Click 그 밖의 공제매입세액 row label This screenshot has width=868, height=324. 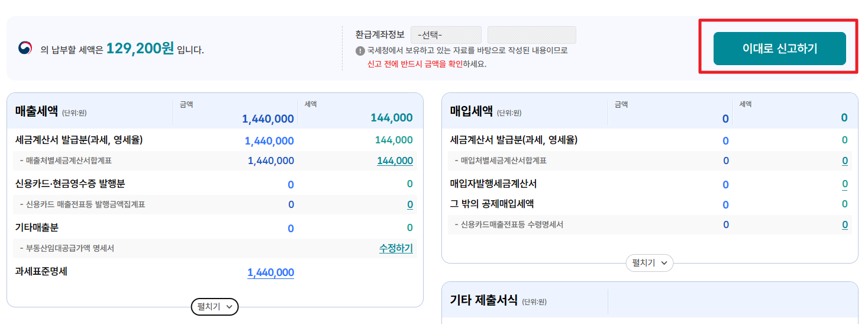coord(492,204)
